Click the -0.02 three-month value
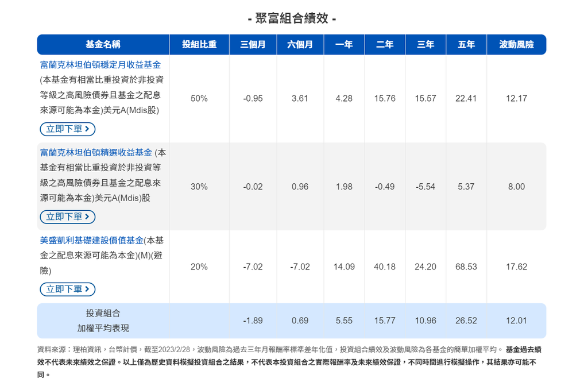588x386 pixels. [x=253, y=187]
